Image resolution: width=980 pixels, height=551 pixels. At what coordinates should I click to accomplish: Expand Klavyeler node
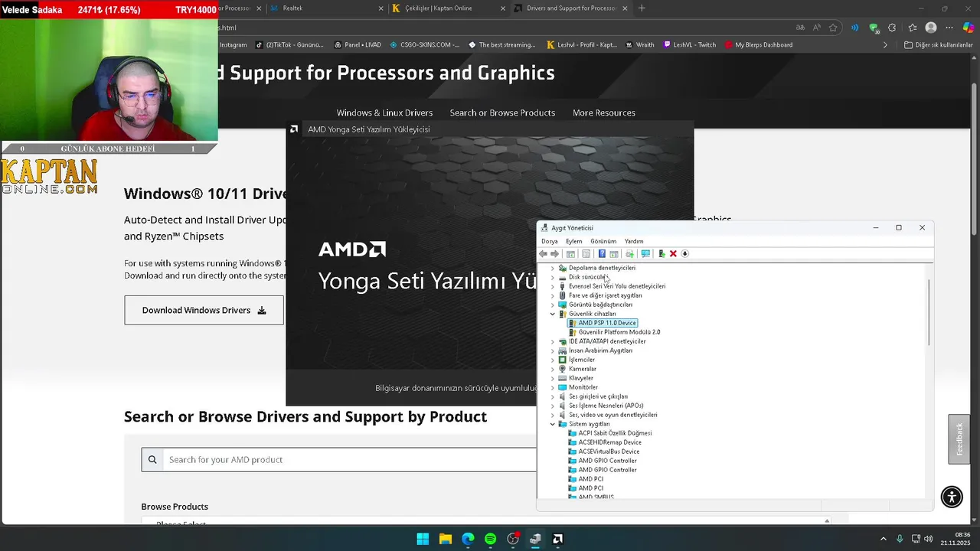point(553,378)
